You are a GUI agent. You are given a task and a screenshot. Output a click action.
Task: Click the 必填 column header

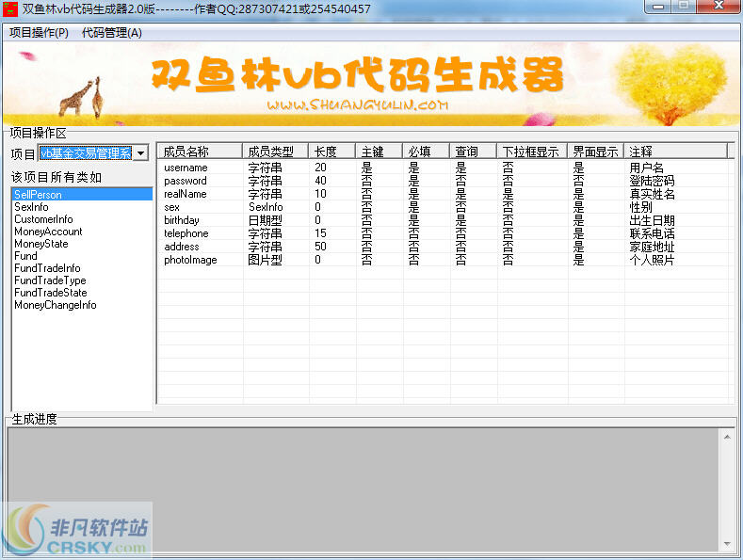pyautogui.click(x=426, y=152)
